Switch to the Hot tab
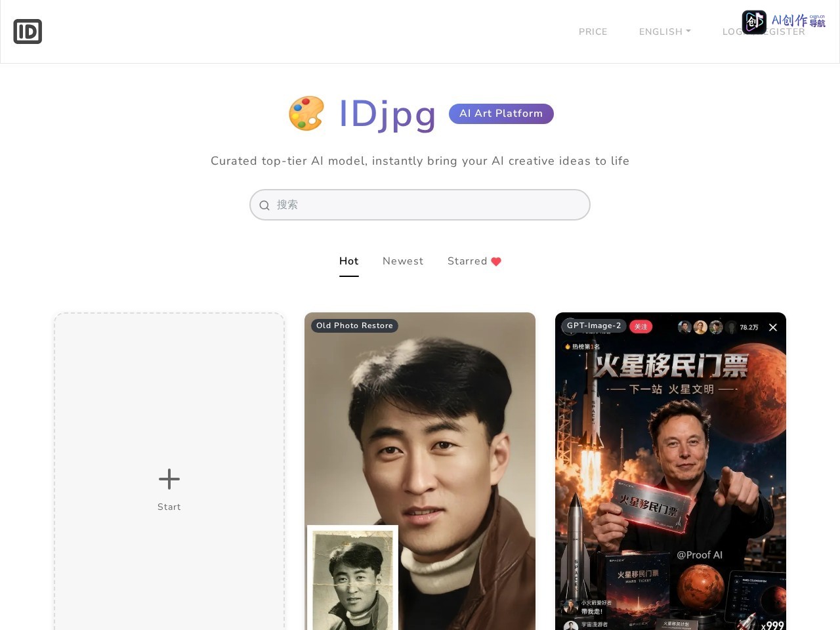Image resolution: width=840 pixels, height=630 pixels. coord(349,261)
